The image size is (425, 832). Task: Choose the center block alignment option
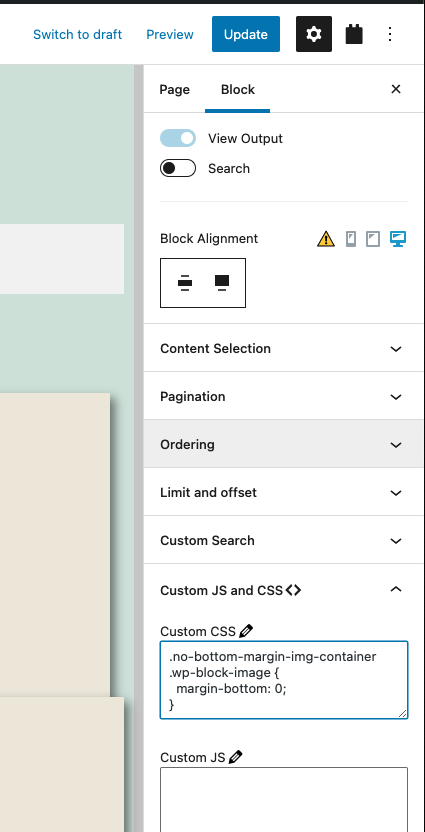coord(185,283)
